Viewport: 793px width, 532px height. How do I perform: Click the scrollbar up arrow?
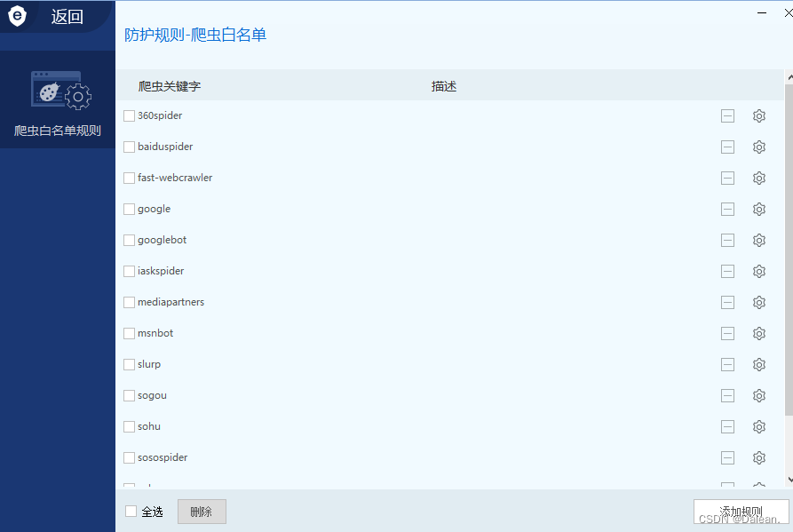[789, 77]
